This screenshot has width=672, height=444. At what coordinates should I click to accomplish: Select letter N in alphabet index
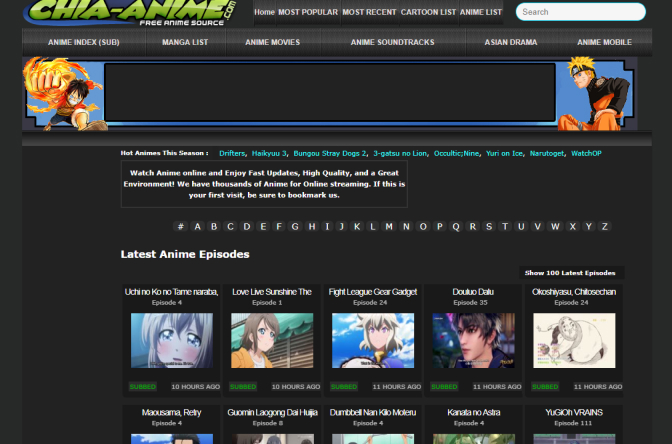tap(406, 226)
